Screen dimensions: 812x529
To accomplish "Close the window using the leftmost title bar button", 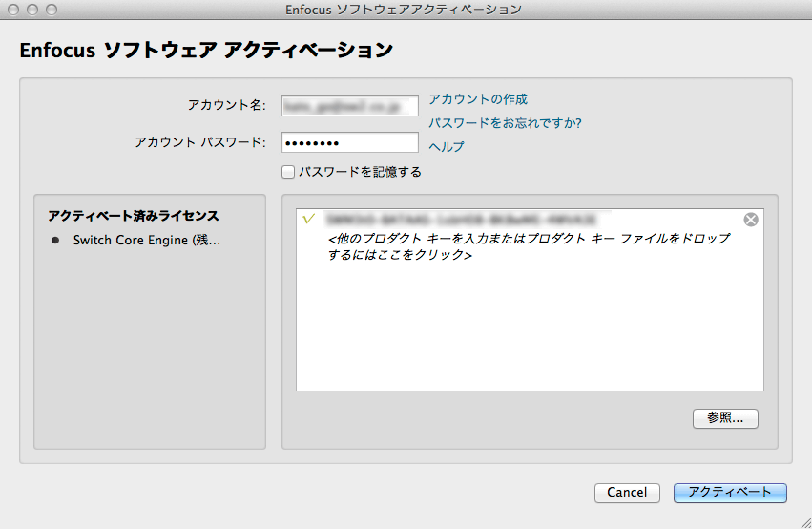I will click(13, 10).
